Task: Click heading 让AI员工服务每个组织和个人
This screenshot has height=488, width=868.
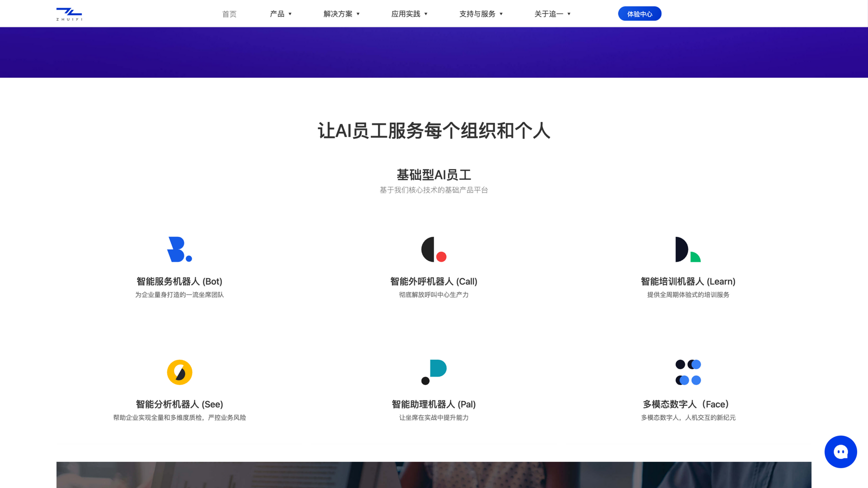Action: [x=434, y=131]
